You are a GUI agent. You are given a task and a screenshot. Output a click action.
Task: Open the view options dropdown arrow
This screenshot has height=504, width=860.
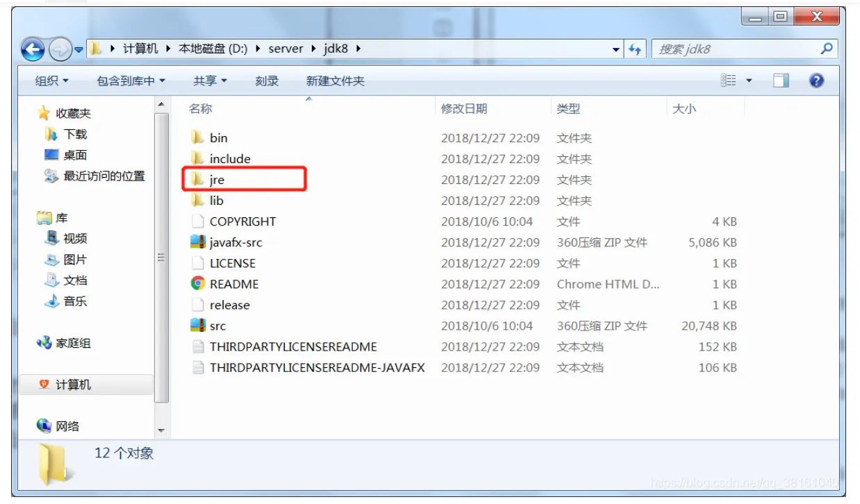(x=749, y=81)
